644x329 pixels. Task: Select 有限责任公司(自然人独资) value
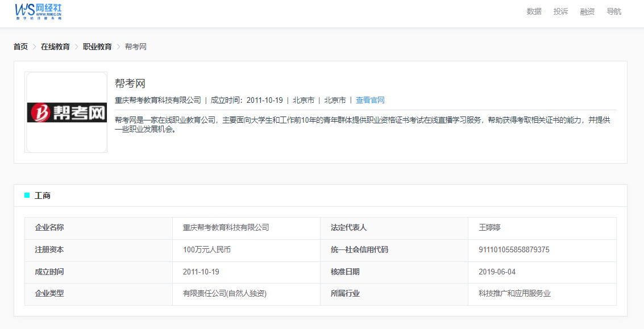tap(225, 294)
